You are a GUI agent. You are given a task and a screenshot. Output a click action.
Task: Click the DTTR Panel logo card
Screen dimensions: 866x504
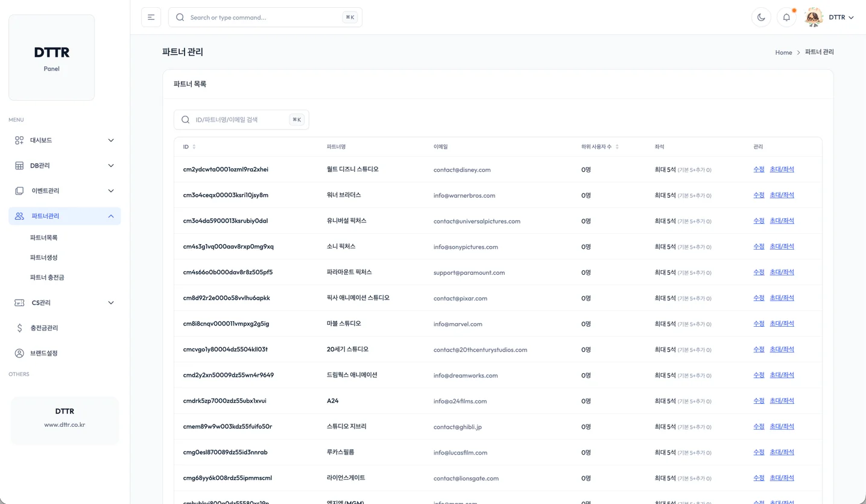[52, 58]
